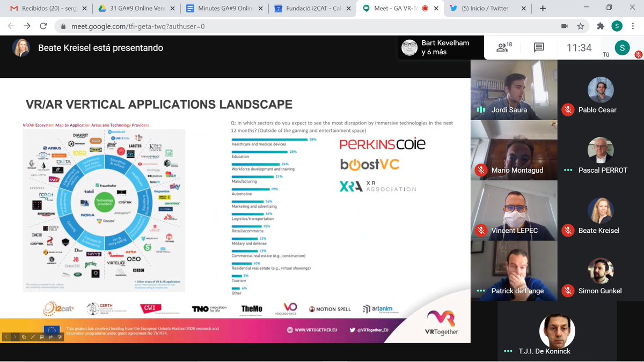Click the muted microphone icon beside Pablo Cesar

567,110
